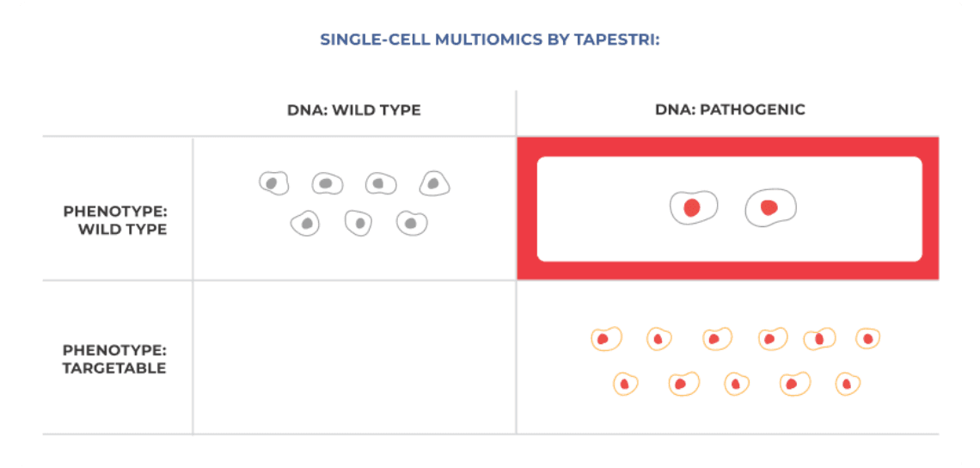This screenshot has height=468, width=980.
Task: Pick middle gray cell in lower wild-type row
Action: click(x=359, y=223)
